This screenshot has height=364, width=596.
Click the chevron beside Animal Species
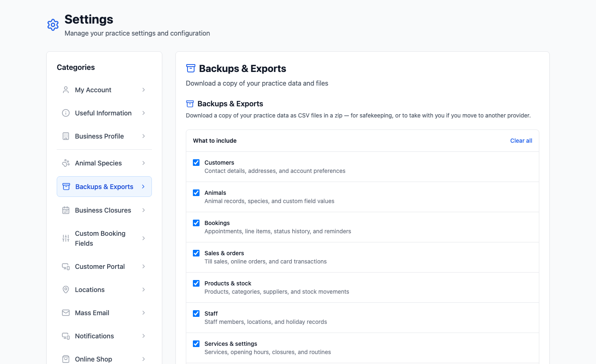pos(144,163)
